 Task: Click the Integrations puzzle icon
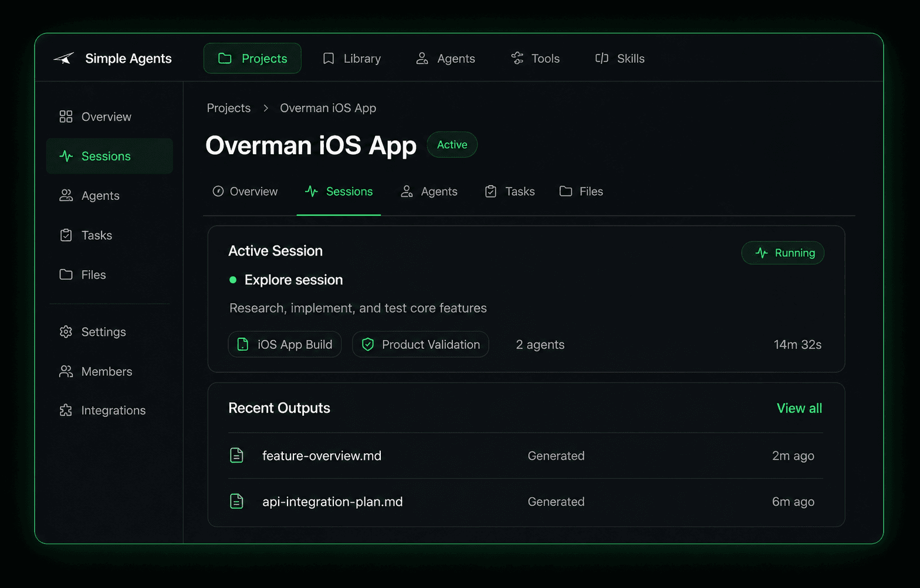pos(66,410)
